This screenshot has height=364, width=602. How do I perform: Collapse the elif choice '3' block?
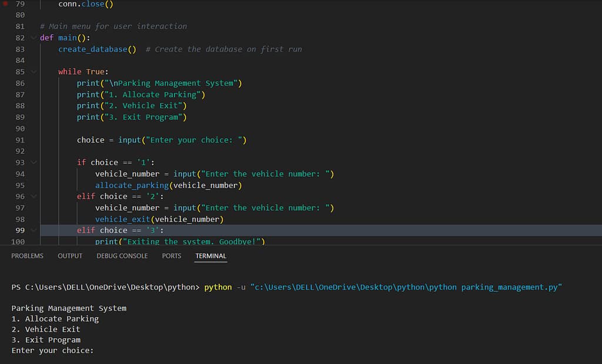click(34, 230)
